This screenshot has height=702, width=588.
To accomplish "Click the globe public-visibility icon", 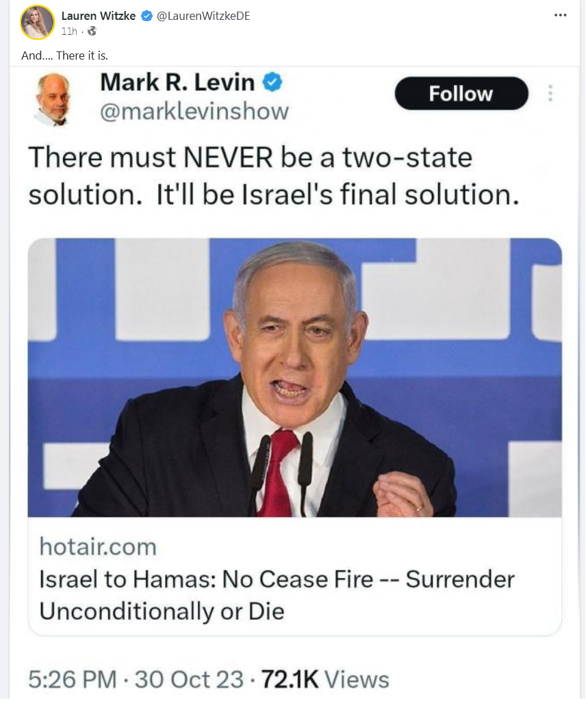I will [x=92, y=31].
